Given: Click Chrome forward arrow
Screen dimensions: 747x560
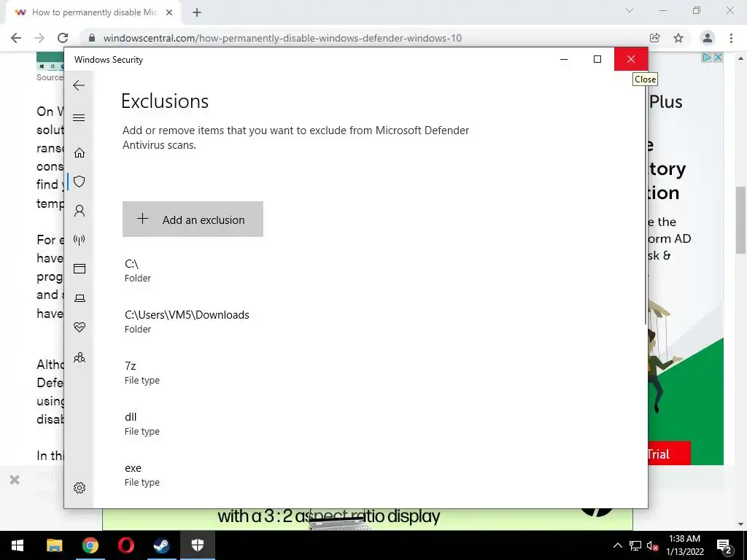Looking at the screenshot, I should click(39, 38).
